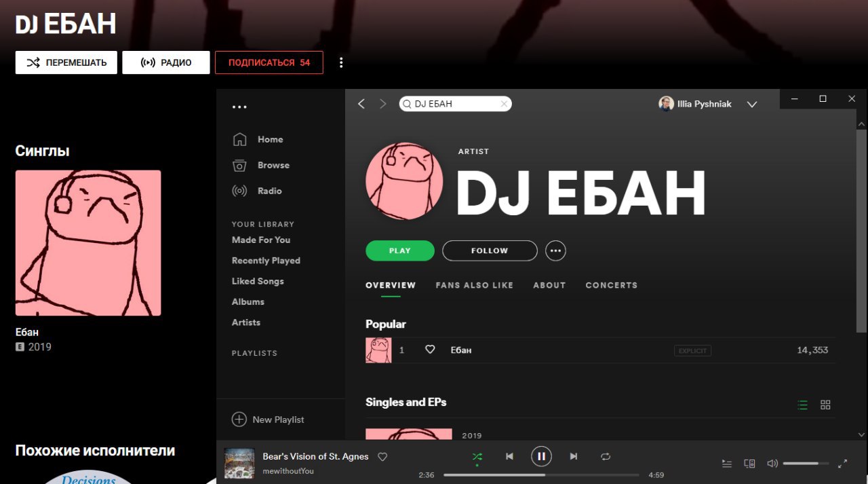
Task: Click the magnifier icon in the search box
Action: pyautogui.click(x=407, y=104)
